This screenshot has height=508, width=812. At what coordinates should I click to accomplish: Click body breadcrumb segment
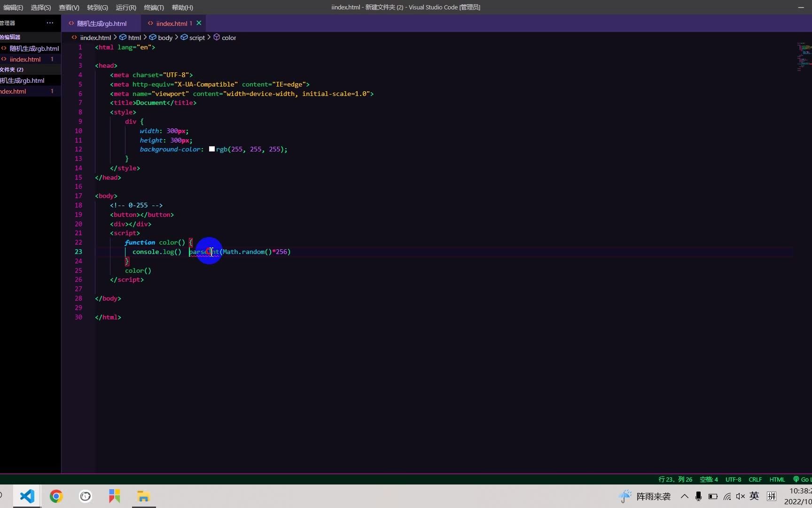(165, 38)
